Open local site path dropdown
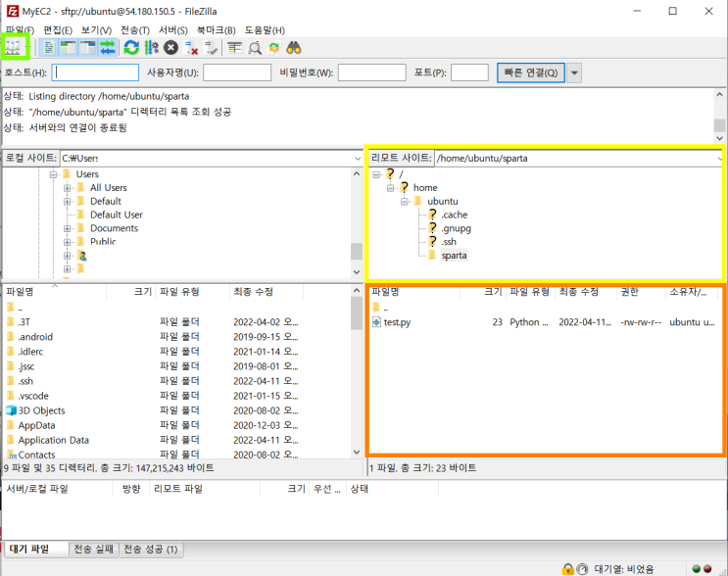Viewport: 728px width, 576px height. coord(357,159)
